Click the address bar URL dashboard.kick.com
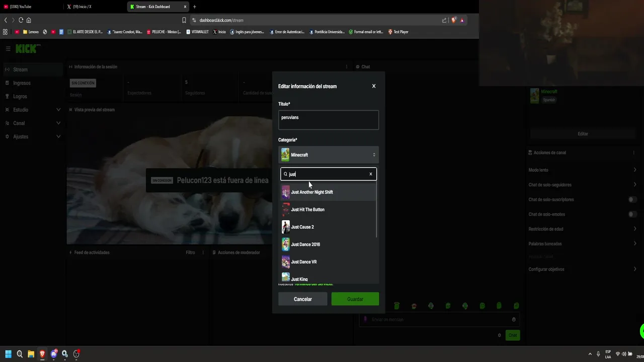 (x=221, y=20)
